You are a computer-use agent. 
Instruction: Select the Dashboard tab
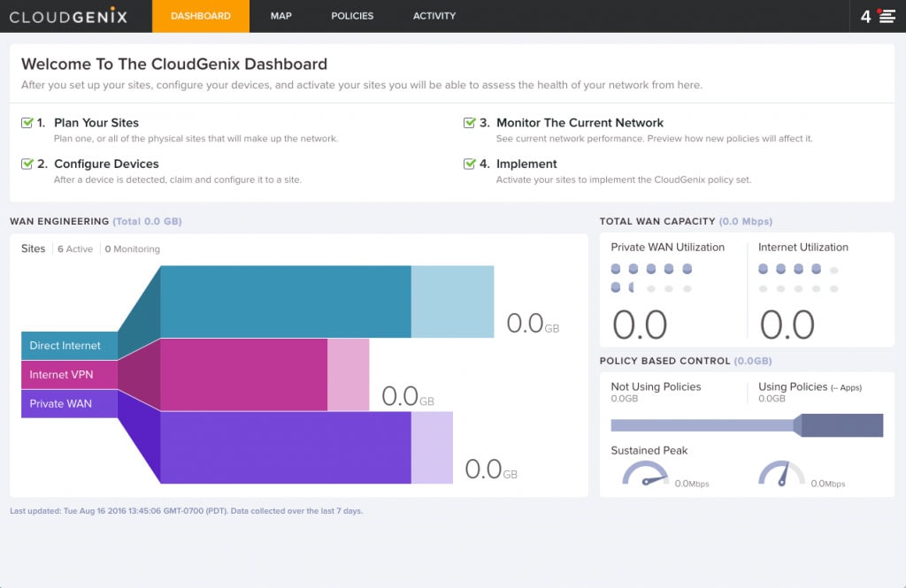(201, 16)
